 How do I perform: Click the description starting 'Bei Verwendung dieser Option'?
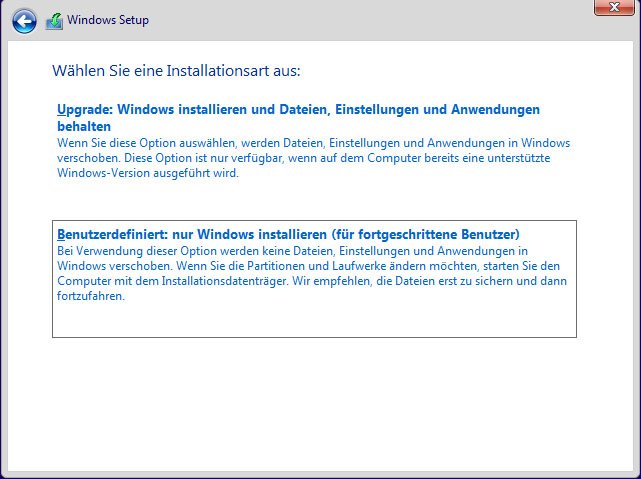click(x=312, y=273)
